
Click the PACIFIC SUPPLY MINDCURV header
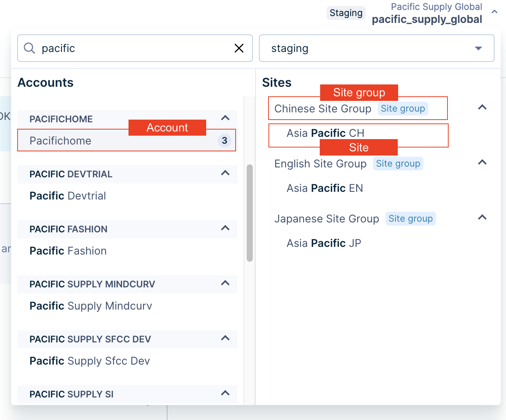(127, 284)
